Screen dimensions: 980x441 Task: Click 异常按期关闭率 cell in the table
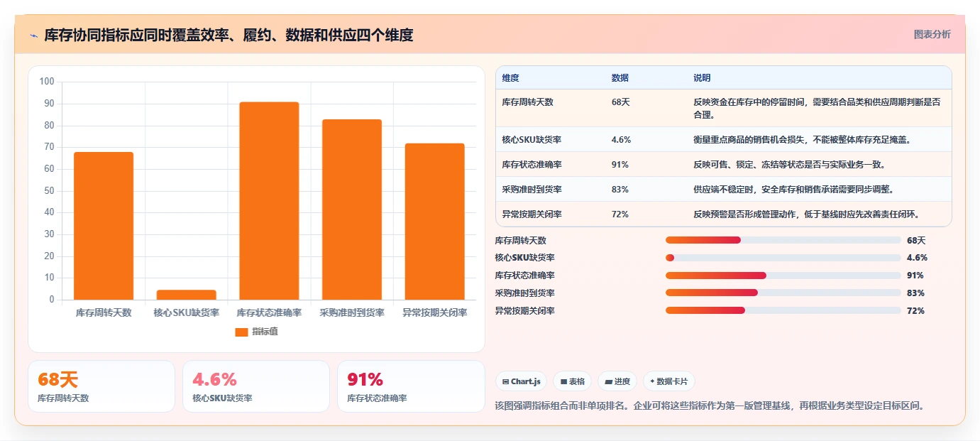click(532, 214)
